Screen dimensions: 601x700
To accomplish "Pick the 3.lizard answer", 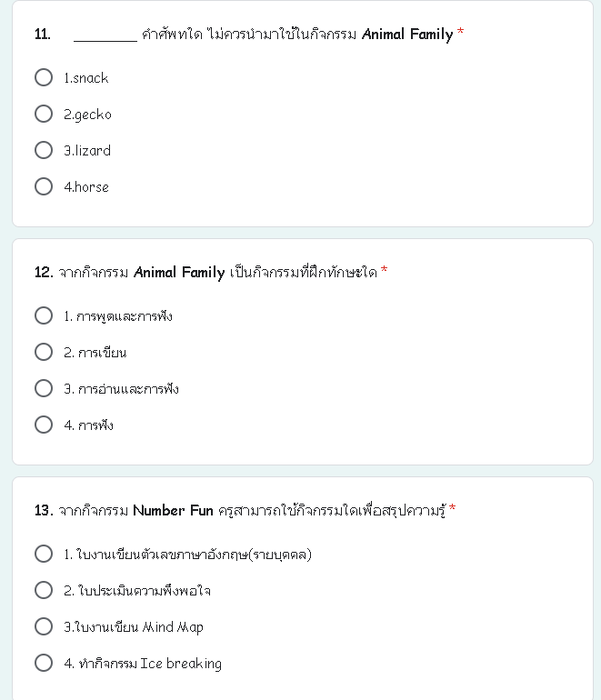I will [x=44, y=151].
